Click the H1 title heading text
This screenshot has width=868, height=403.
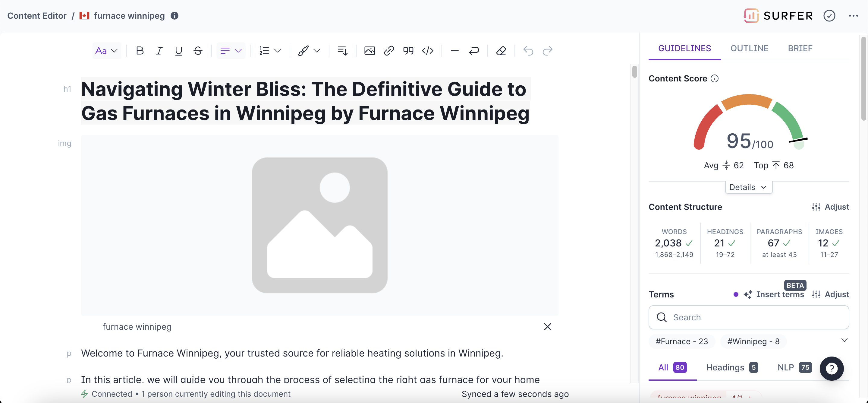305,101
